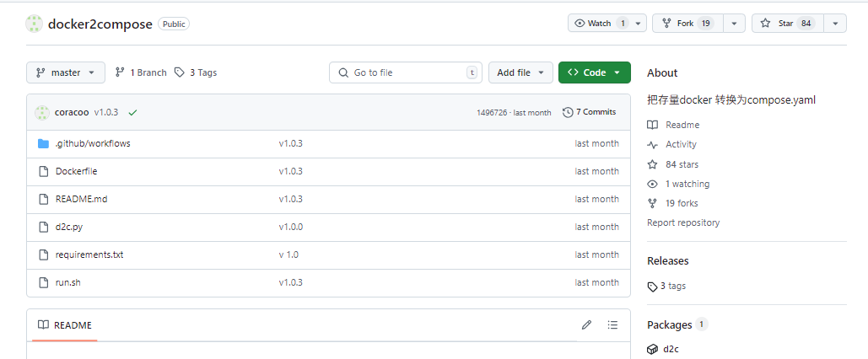Open the Packages heading link

point(669,324)
